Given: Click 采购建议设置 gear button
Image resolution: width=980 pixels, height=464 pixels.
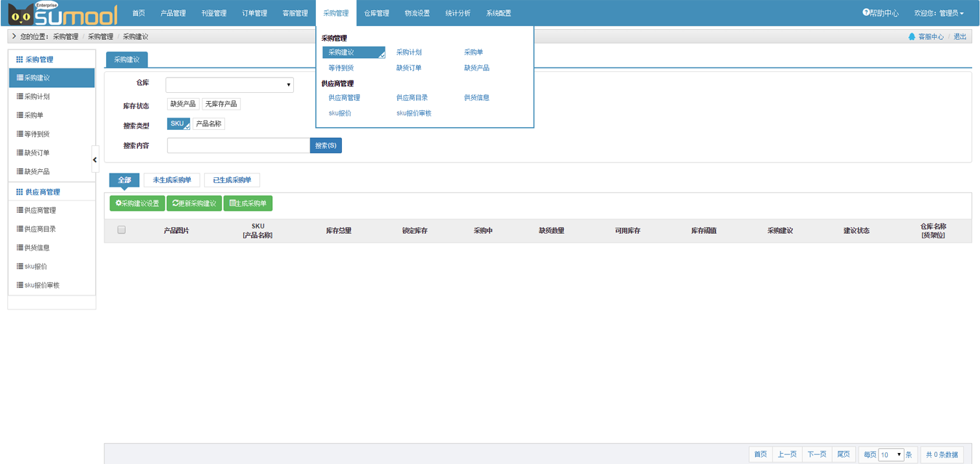Looking at the screenshot, I should coord(137,203).
